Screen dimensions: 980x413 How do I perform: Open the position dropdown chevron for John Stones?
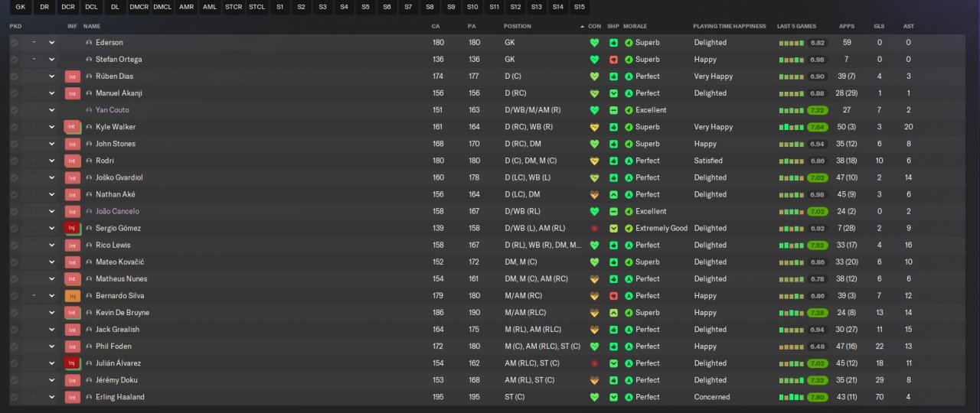51,144
